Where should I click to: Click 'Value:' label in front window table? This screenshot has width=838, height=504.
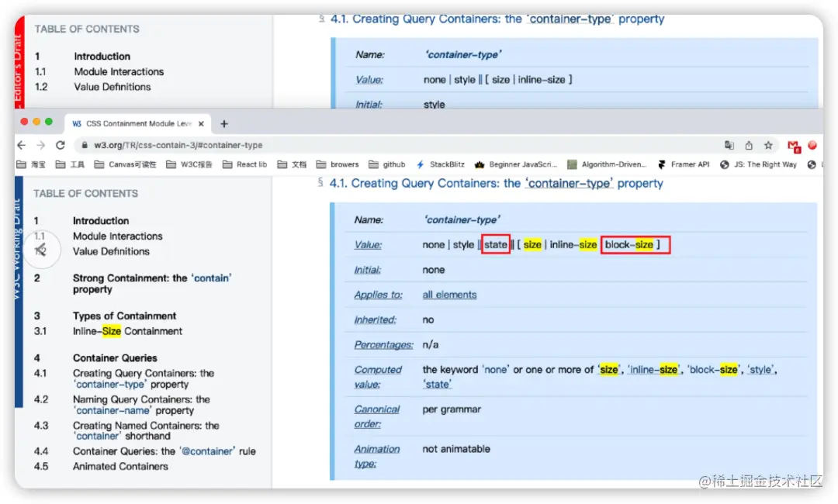pyautogui.click(x=368, y=244)
